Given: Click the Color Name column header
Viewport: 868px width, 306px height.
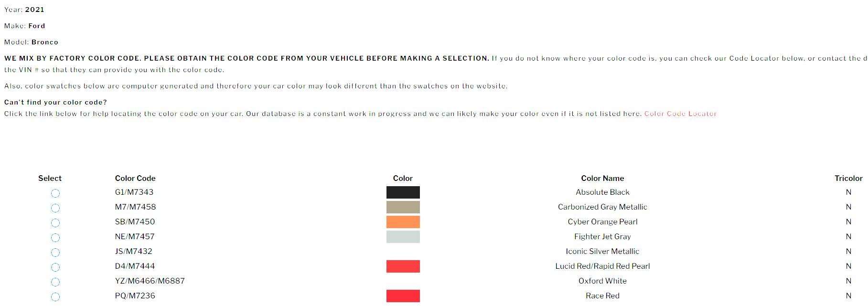Looking at the screenshot, I should tap(602, 178).
